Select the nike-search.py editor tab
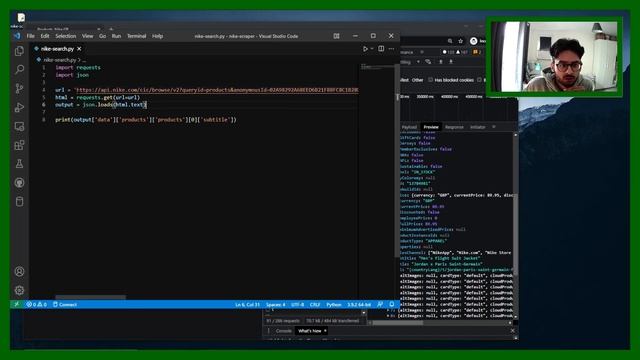 (x=57, y=49)
